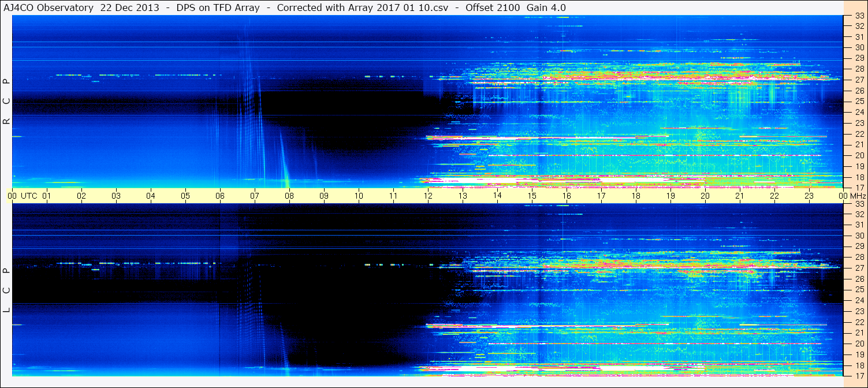Click the UTC label on the time axis
868x388 pixels.
[29, 196]
